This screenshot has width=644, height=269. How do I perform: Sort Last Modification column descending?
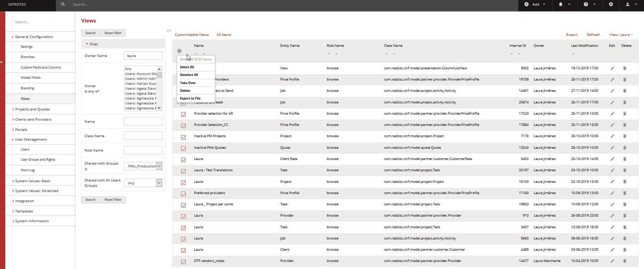point(573,54)
